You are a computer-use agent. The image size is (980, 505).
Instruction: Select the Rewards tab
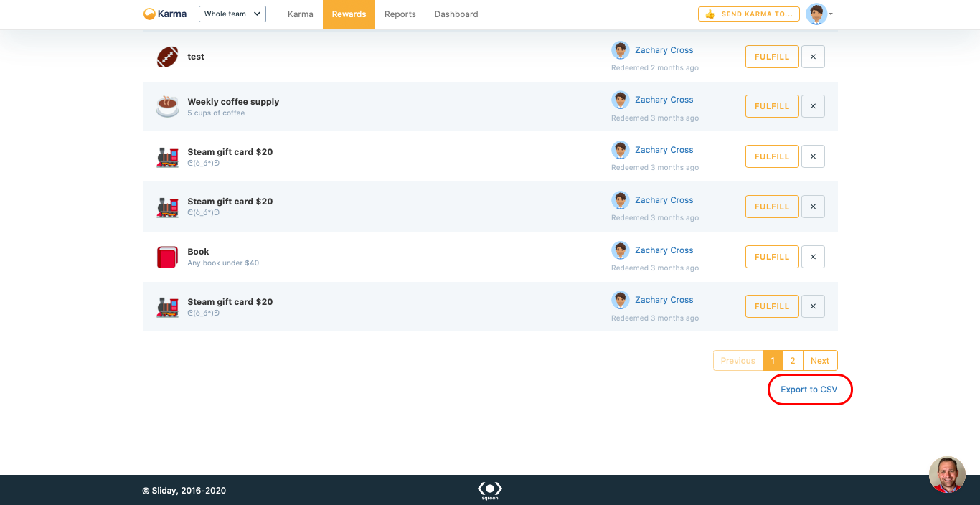click(x=349, y=14)
